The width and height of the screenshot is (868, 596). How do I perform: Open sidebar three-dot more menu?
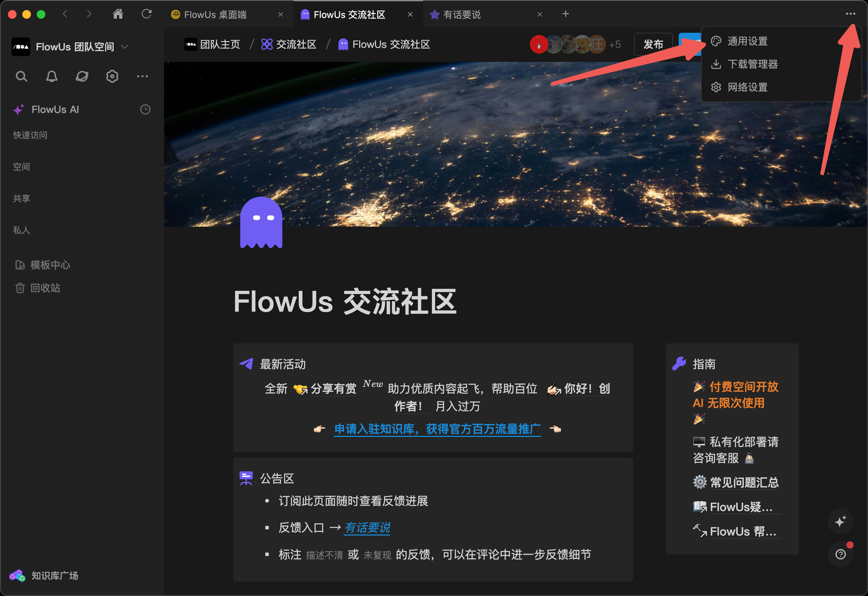(x=142, y=77)
